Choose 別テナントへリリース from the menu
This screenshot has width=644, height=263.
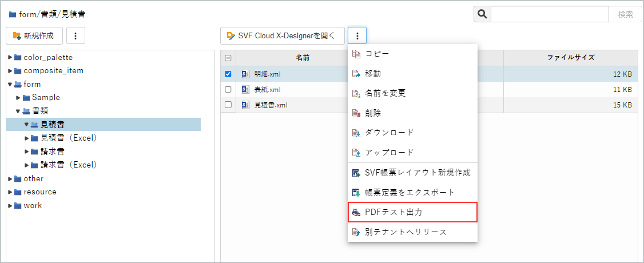pos(412,232)
